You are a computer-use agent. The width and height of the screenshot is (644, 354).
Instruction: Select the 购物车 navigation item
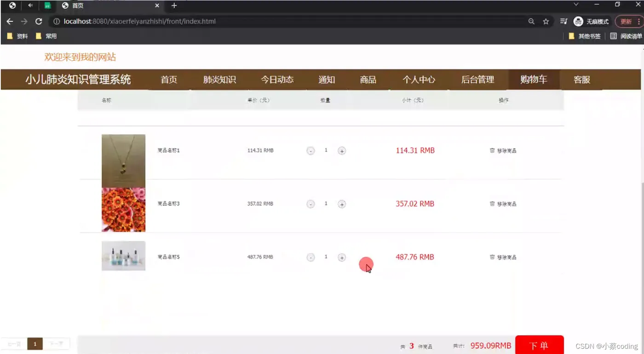534,80
